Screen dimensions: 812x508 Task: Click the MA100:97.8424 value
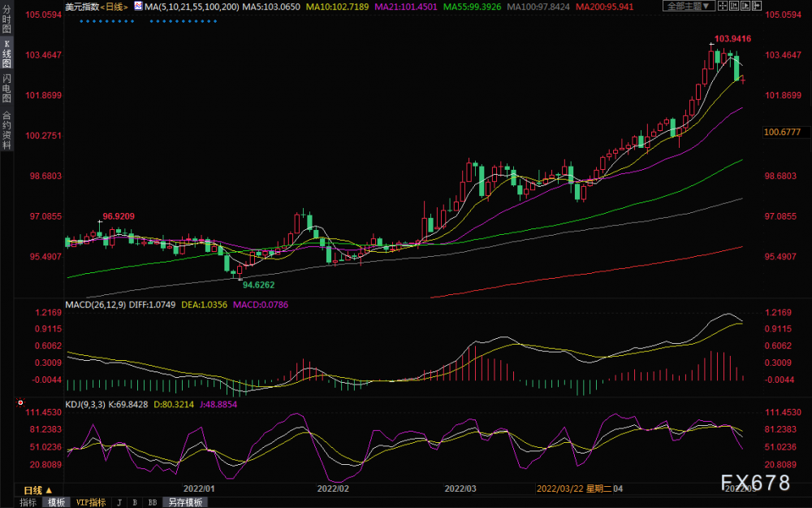(538, 7)
